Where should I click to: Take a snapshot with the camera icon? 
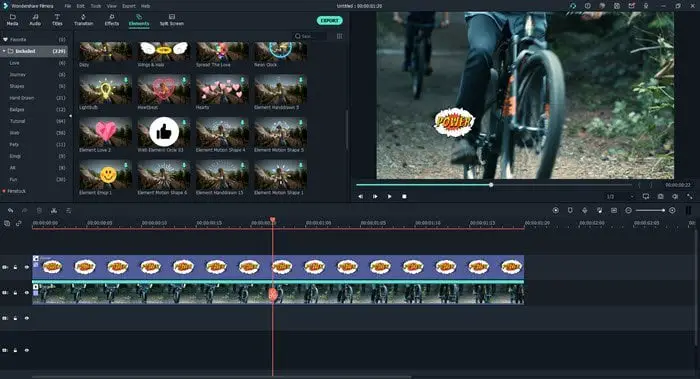tap(661, 196)
